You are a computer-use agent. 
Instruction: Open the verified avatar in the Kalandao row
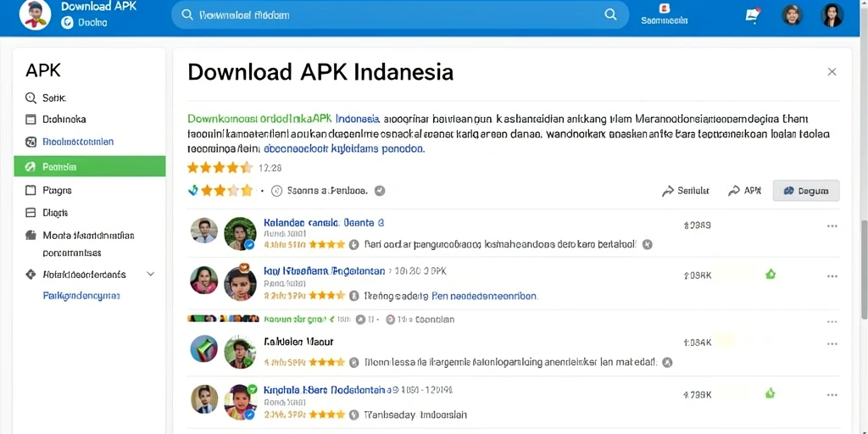240,233
